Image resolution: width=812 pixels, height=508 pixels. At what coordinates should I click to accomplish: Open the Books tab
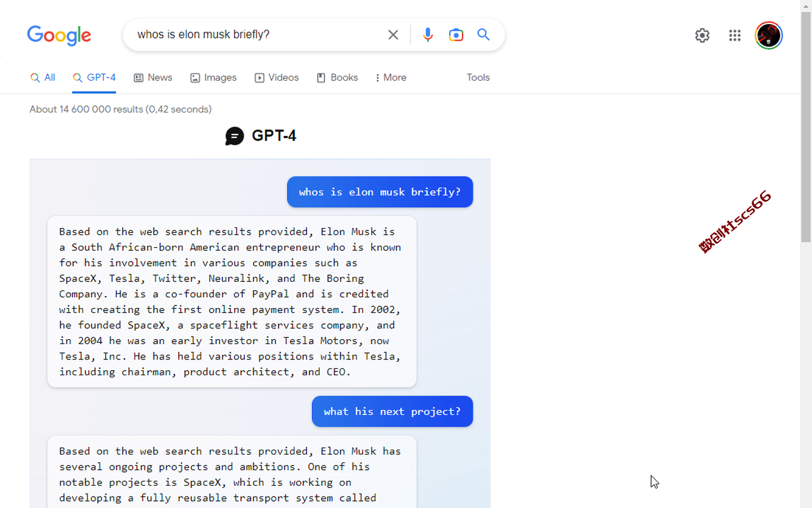point(337,77)
